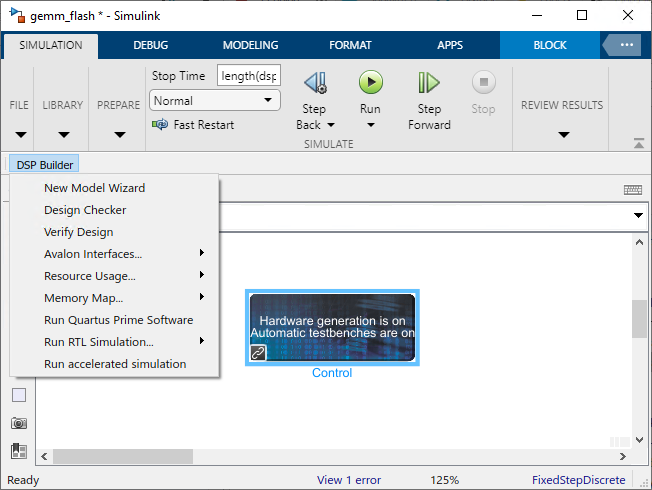The width and height of the screenshot is (652, 490).
Task: Select Design Checker from DSP Builder menu
Action: coord(85,210)
